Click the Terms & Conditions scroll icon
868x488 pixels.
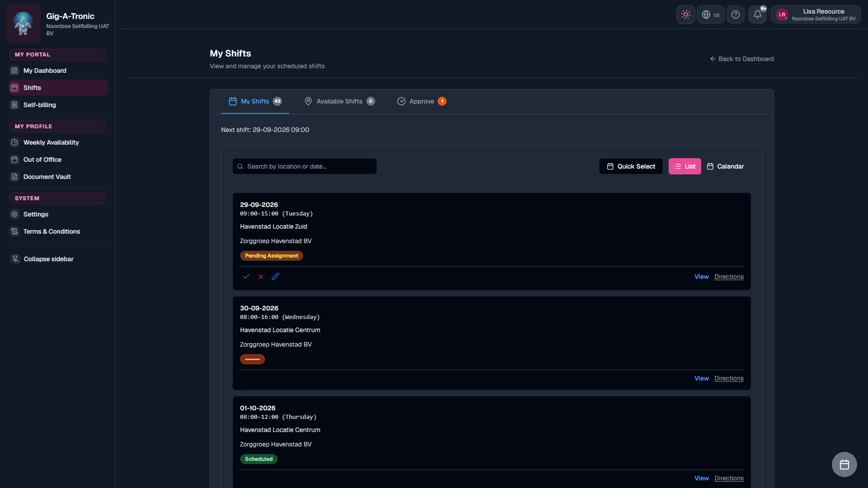point(14,231)
